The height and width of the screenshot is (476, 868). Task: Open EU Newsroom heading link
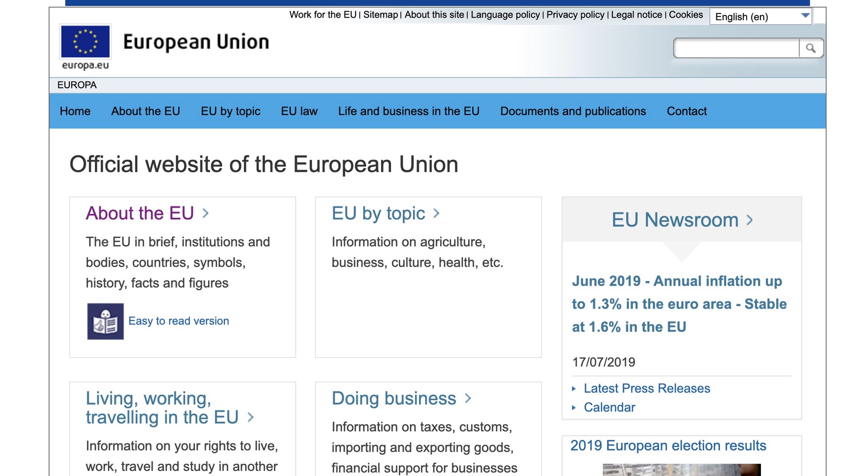coord(675,220)
